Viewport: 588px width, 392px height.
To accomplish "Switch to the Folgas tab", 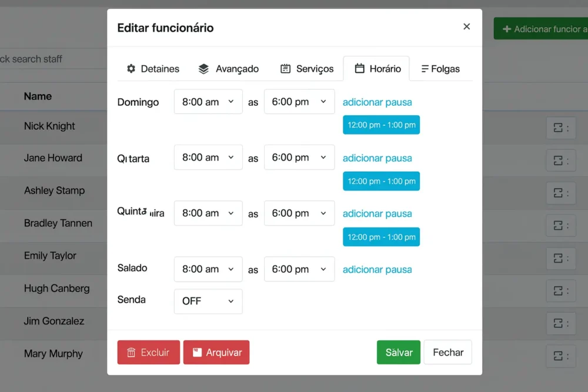I will (x=440, y=69).
